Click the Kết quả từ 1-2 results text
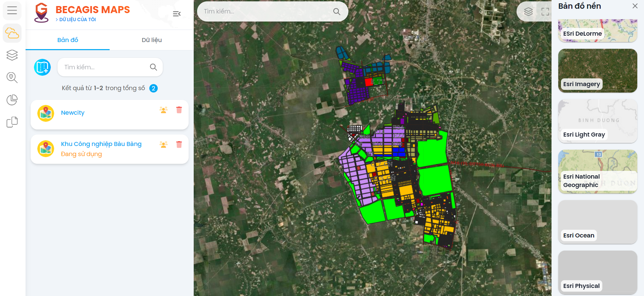 [103, 88]
